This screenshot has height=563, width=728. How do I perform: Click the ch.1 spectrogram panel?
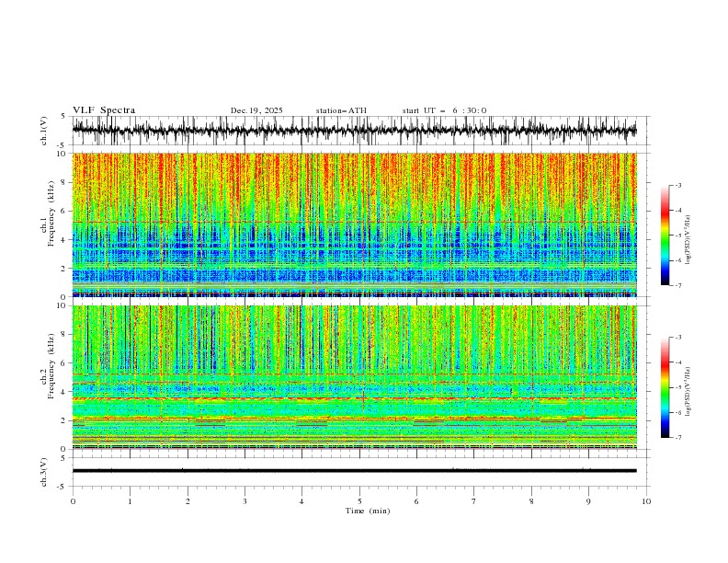[x=355, y=224]
